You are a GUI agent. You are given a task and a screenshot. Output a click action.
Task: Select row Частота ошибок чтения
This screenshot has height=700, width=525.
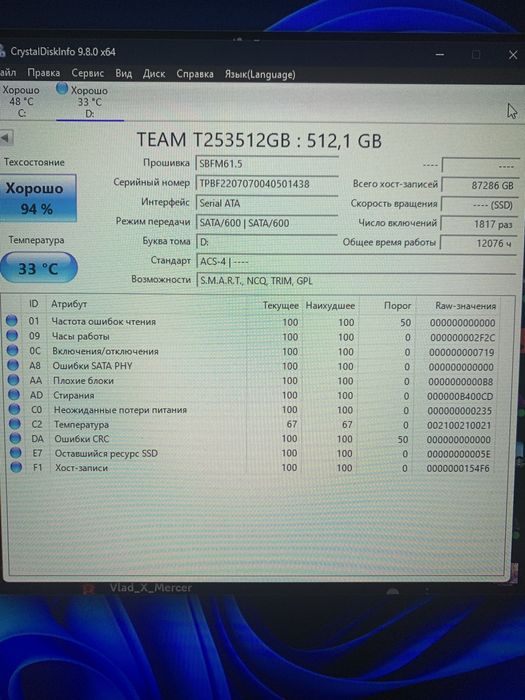coord(251,321)
